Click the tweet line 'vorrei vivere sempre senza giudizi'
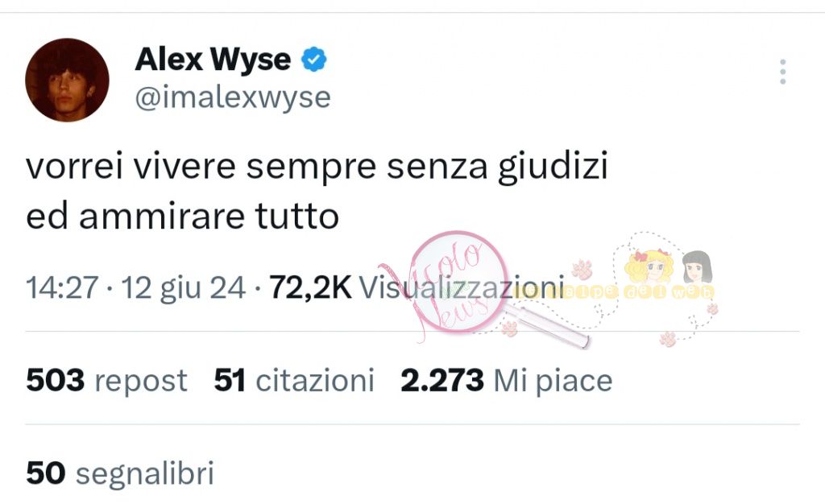The image size is (825, 504). 317,167
